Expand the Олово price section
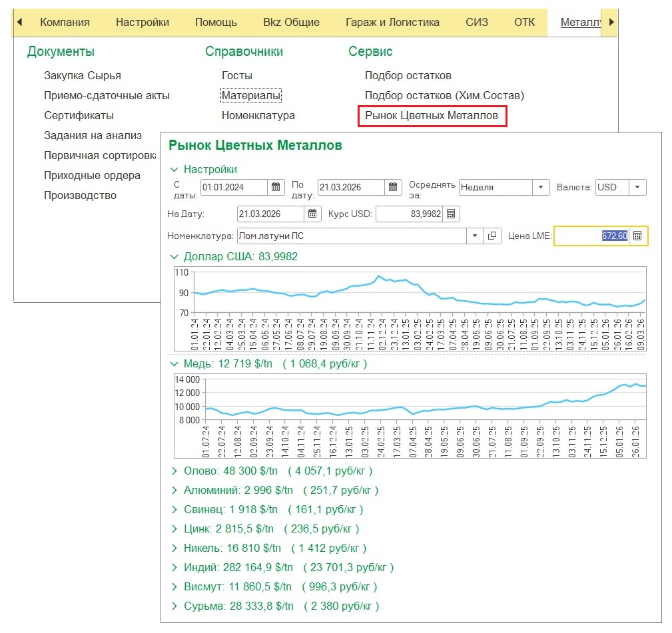672x633 pixels. (x=174, y=471)
